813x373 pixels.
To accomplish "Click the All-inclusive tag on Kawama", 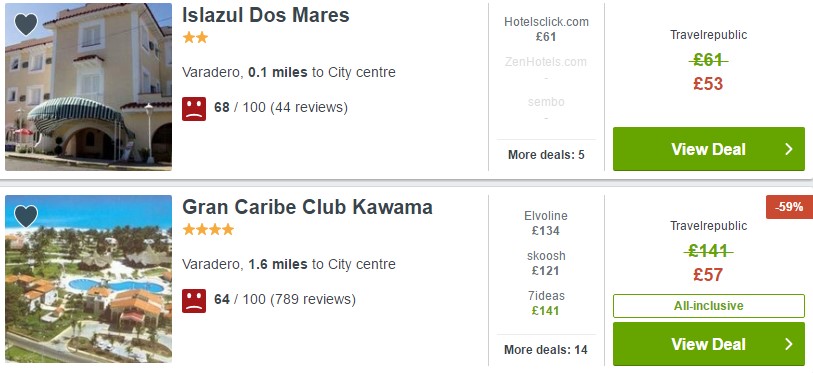I will (709, 306).
